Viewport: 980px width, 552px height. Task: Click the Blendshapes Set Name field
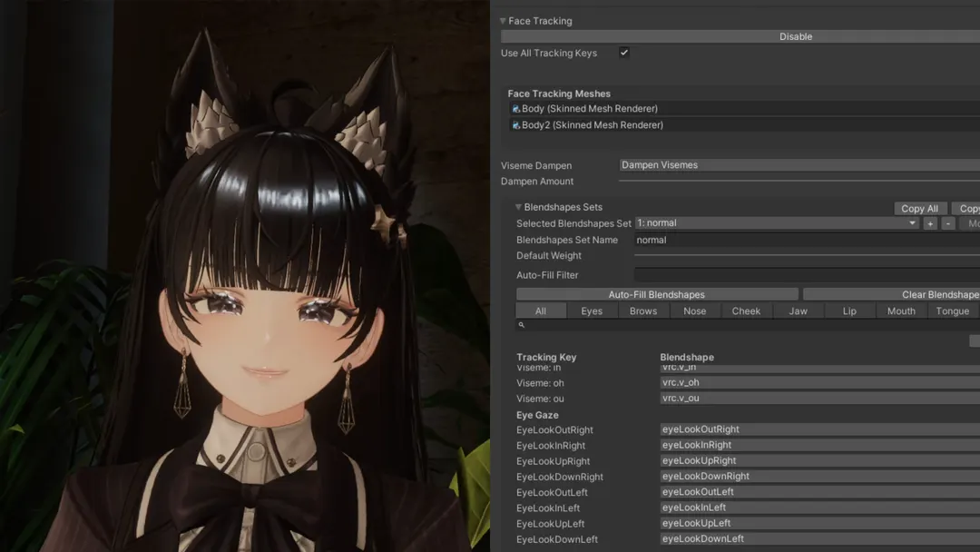(807, 240)
